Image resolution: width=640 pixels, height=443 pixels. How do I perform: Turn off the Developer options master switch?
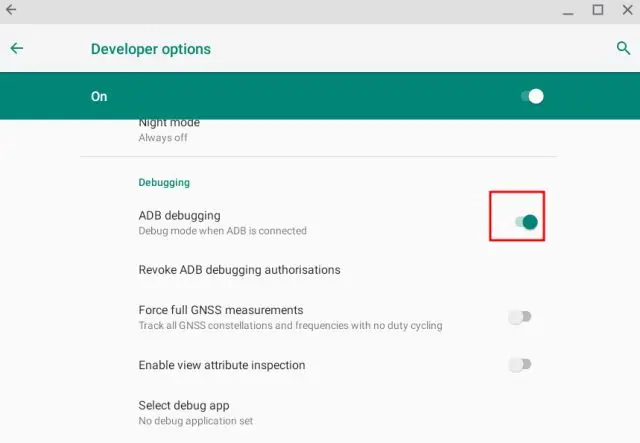click(531, 96)
